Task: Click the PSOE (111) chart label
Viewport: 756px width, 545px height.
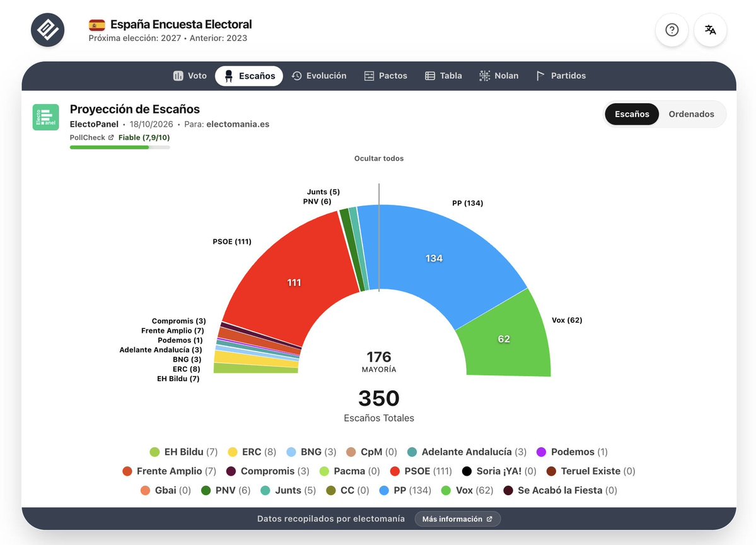Action: pos(232,241)
